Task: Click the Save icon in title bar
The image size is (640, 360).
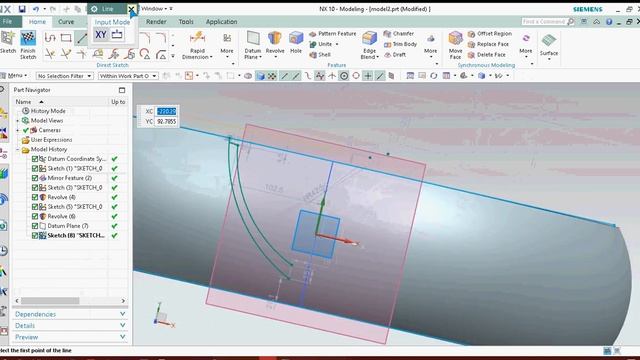Action: coord(22,9)
